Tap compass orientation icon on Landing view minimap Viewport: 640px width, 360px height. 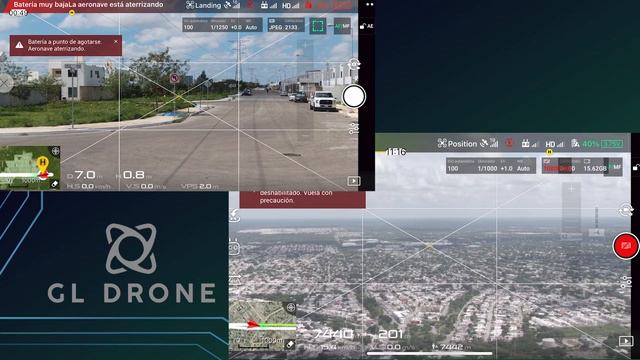55,151
